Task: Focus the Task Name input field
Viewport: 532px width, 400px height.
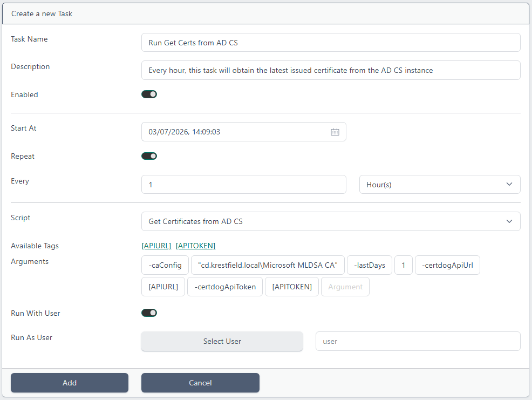Action: tap(331, 43)
